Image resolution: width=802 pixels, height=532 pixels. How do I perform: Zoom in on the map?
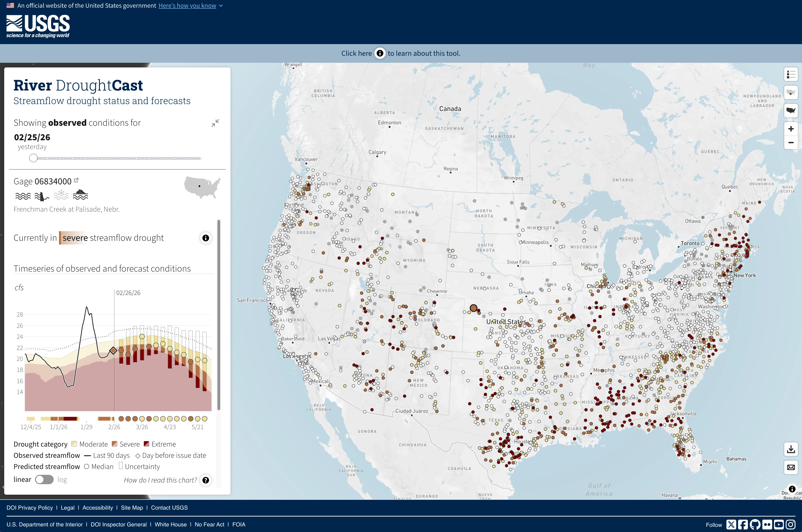791,129
